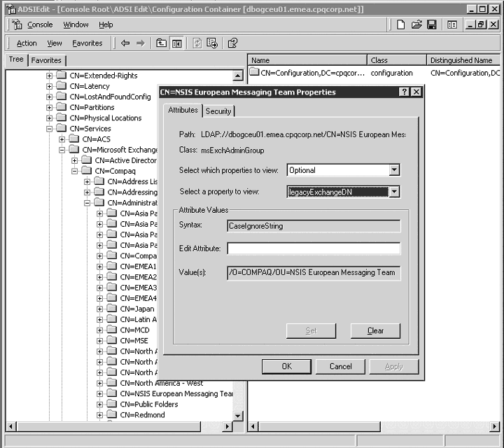Open the Action menu
Viewport: 504px width, 448px height.
(27, 43)
